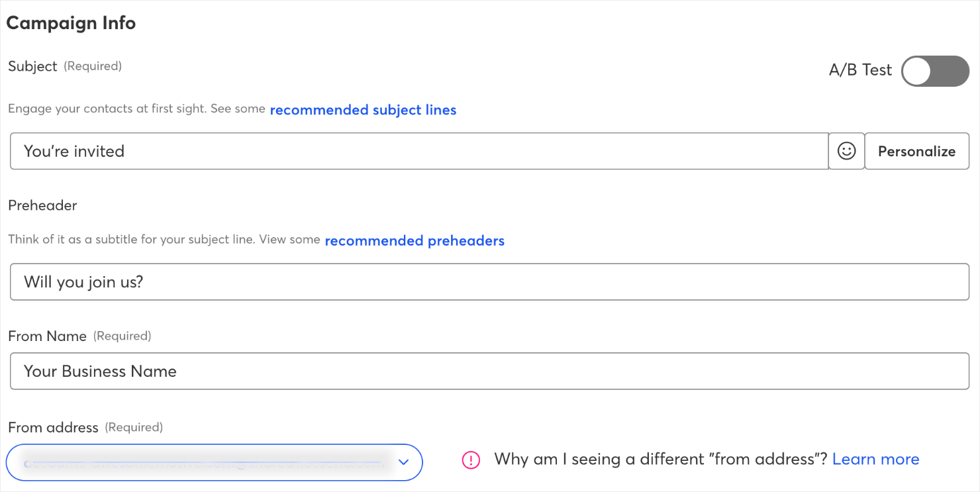Click into the "You're invited" subject field
The image size is (980, 492).
pos(419,151)
